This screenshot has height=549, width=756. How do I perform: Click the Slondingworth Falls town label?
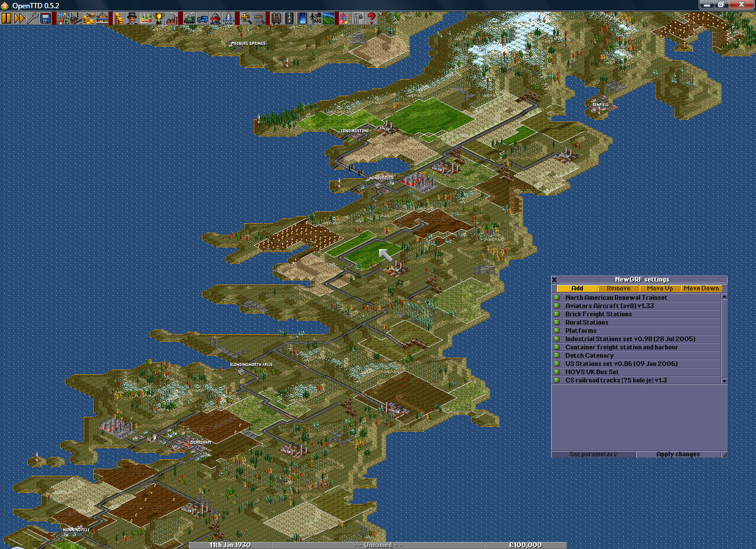click(251, 365)
